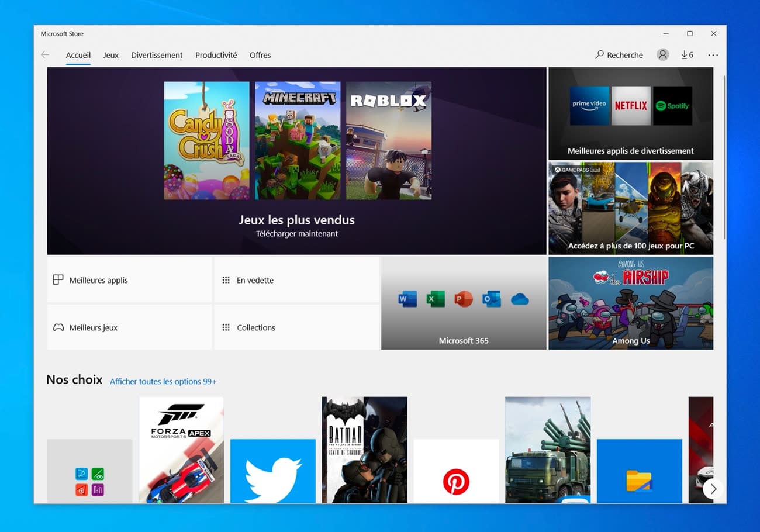
Task: Click the vertical scrollbar of the Store
Action: [724, 157]
